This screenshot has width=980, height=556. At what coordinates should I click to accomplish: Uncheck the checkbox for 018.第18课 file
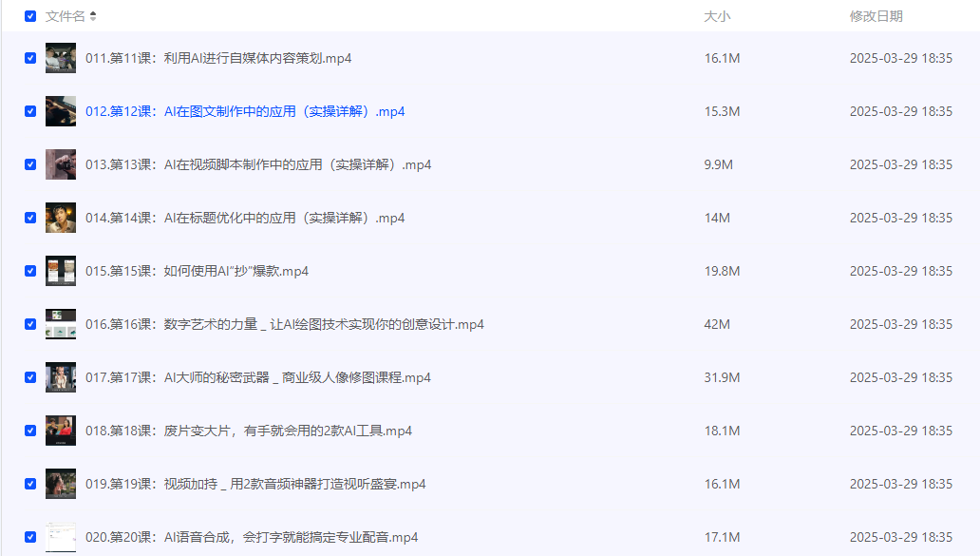30,431
